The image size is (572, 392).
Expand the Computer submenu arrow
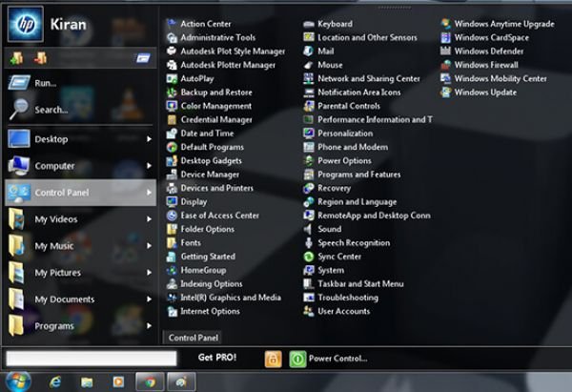click(x=149, y=166)
